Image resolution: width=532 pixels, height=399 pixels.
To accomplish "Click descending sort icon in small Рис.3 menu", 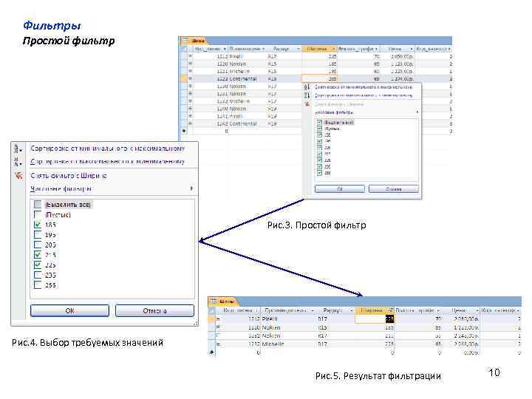I will 307,95.
